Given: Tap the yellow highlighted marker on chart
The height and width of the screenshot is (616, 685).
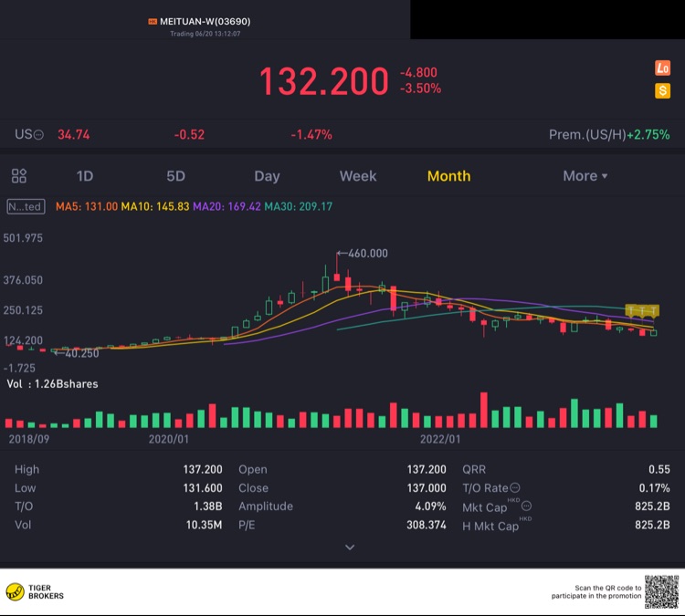Looking at the screenshot, I should click(x=642, y=310).
